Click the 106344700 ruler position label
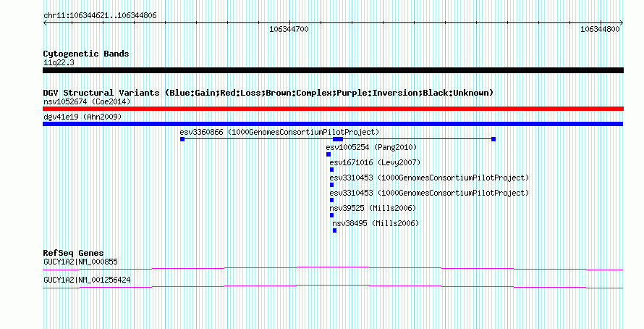This screenshot has height=329, width=644. 289,29
